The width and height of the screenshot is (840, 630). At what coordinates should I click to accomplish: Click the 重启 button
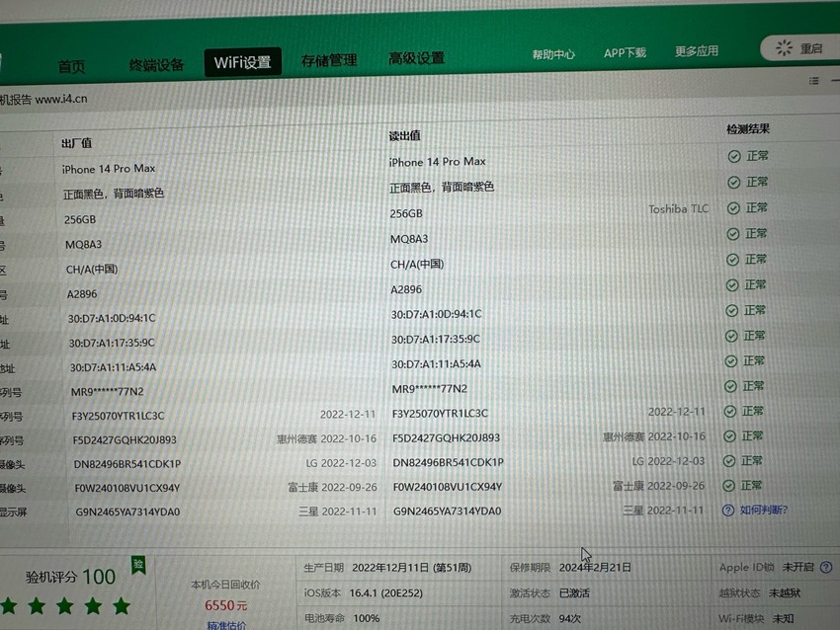(799, 48)
